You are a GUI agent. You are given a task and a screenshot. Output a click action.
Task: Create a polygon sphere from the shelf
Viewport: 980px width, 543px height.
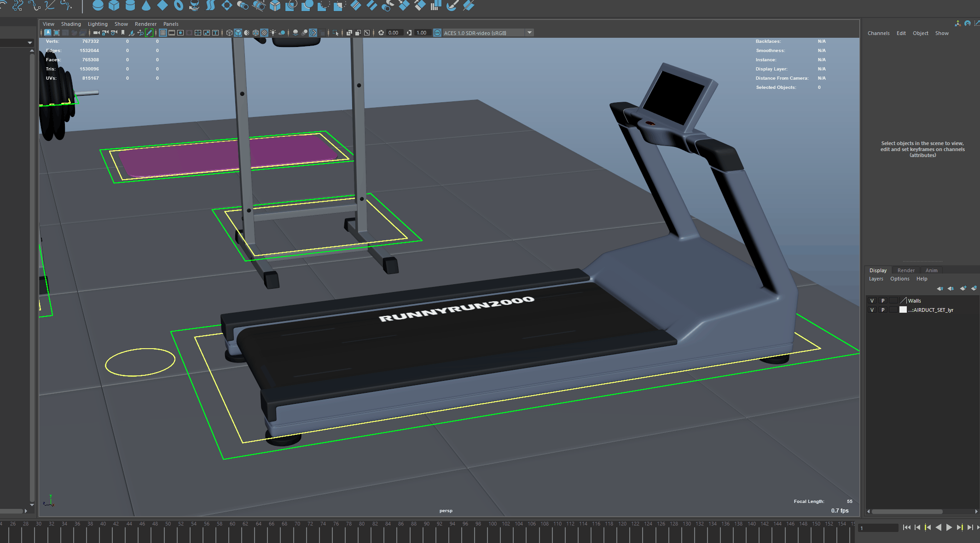(98, 6)
